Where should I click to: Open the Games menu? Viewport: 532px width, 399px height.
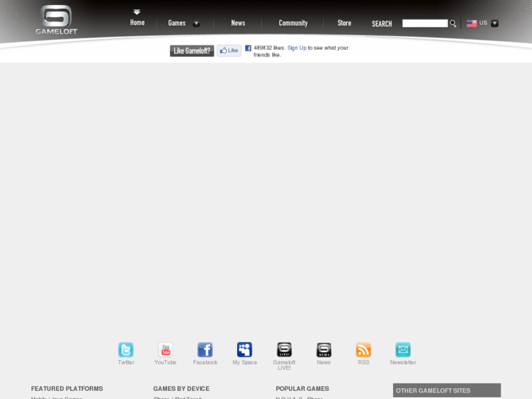[x=177, y=23]
